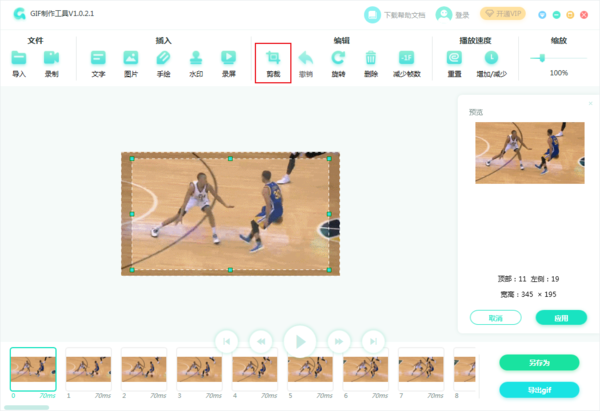Close the crop preview panel

click(x=590, y=103)
